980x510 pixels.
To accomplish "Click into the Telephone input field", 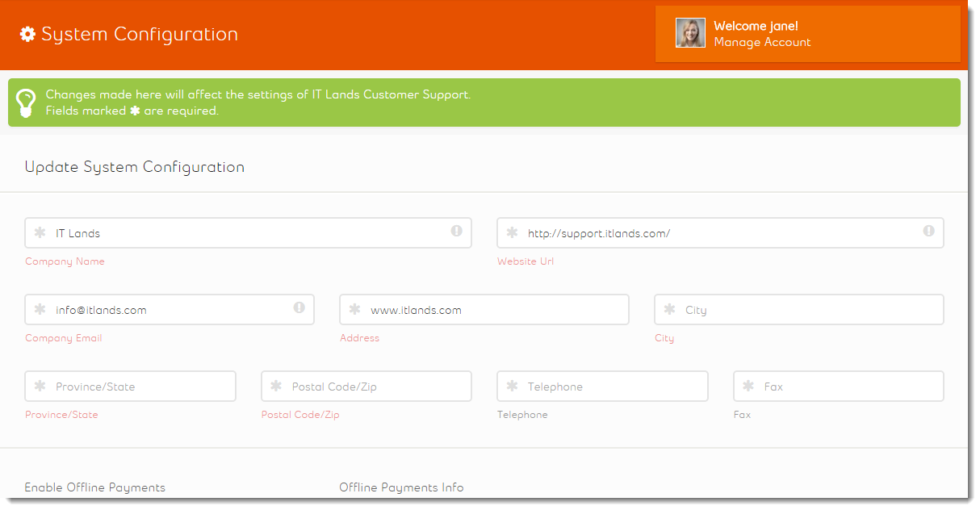I will (x=602, y=386).
